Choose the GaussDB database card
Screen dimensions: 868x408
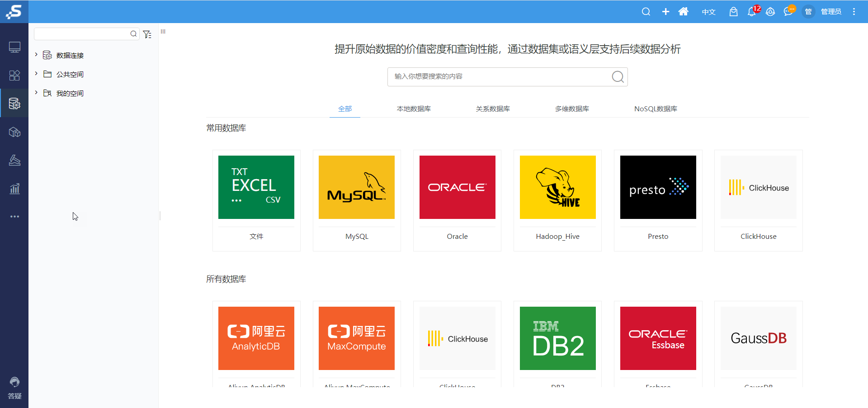point(758,344)
